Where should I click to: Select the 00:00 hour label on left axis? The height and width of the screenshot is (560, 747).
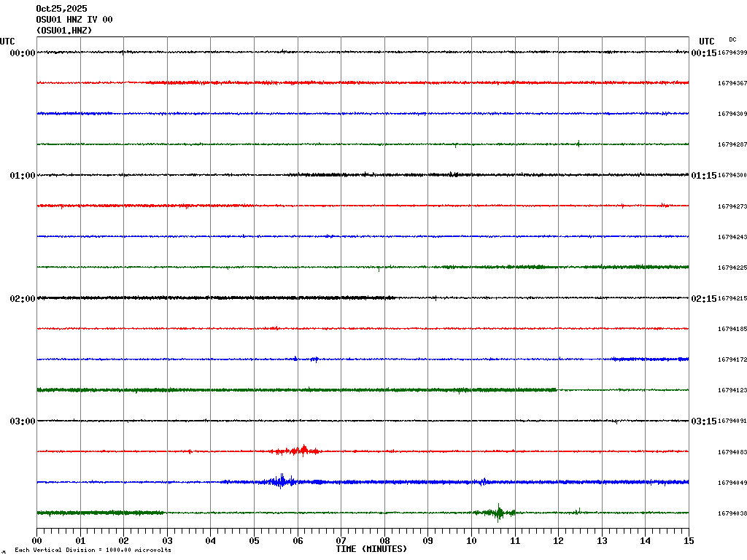pyautogui.click(x=23, y=53)
